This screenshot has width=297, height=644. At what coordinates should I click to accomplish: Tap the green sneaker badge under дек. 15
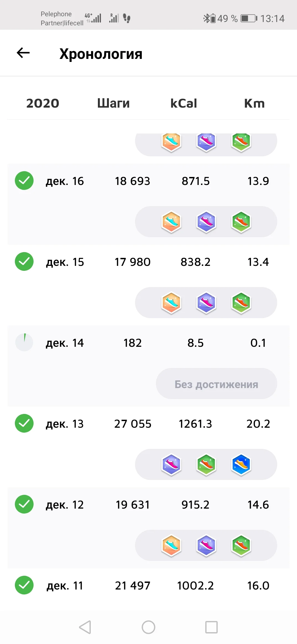[x=241, y=303]
